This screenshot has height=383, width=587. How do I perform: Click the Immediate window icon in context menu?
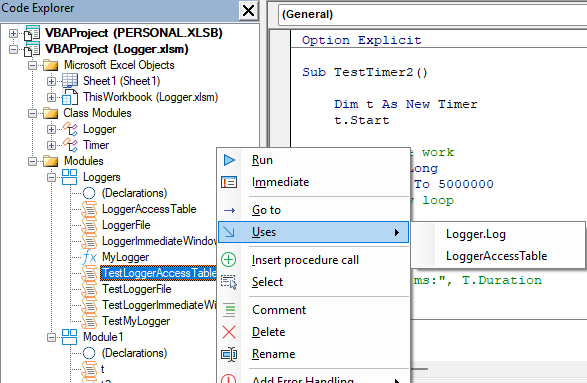[x=229, y=182]
